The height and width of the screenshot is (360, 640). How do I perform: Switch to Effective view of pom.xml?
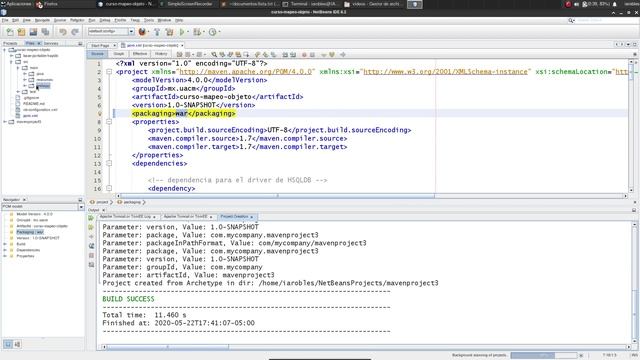click(140, 54)
